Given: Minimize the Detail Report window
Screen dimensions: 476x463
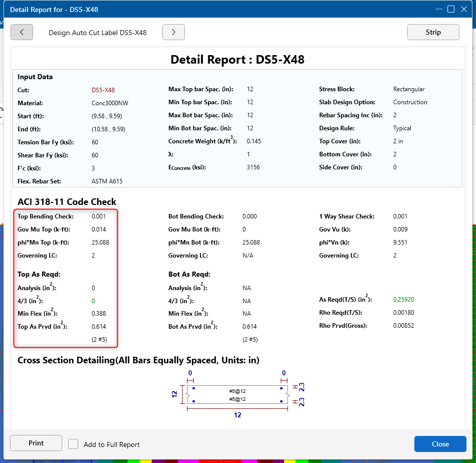Looking at the screenshot, I should [x=438, y=9].
